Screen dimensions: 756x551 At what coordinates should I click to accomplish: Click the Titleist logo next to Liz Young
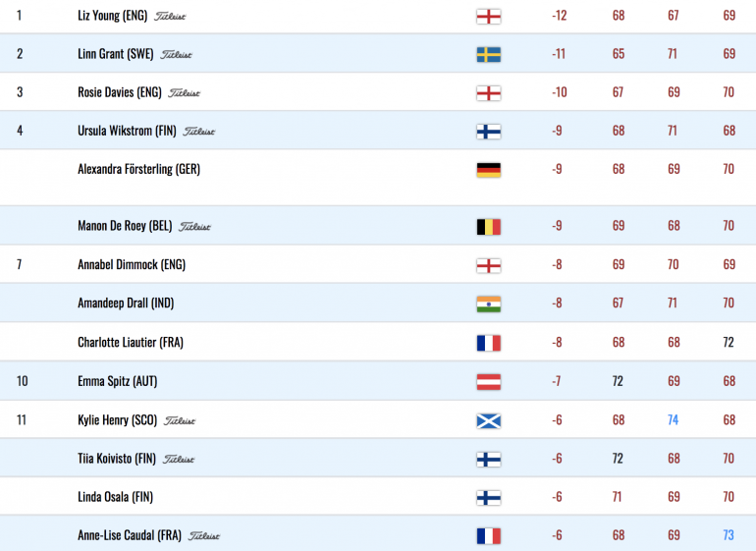pos(170,17)
